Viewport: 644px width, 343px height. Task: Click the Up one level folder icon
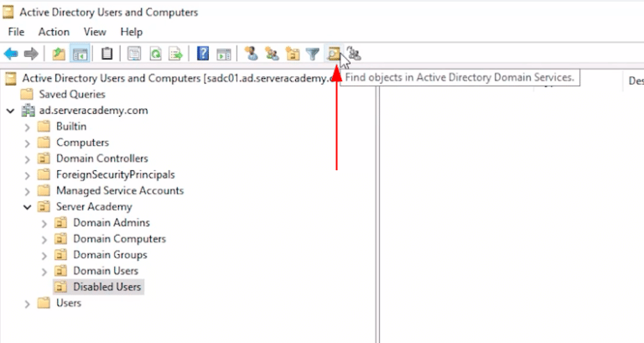58,55
